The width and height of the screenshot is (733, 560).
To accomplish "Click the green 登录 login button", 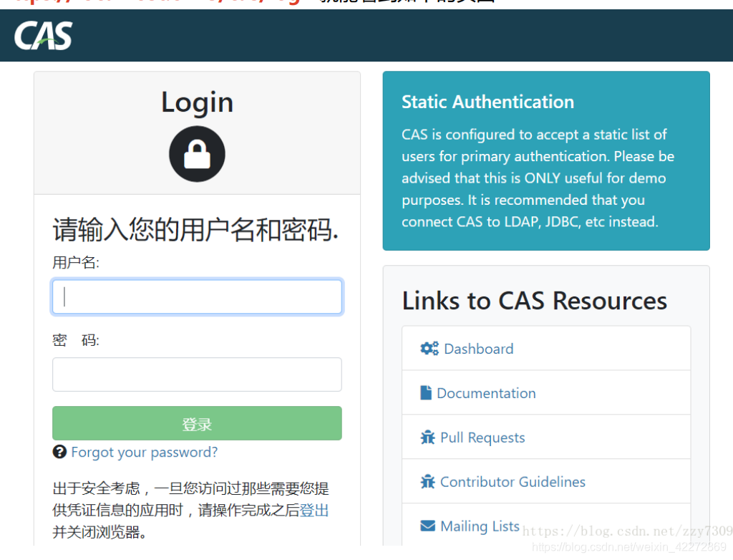I will 197,423.
